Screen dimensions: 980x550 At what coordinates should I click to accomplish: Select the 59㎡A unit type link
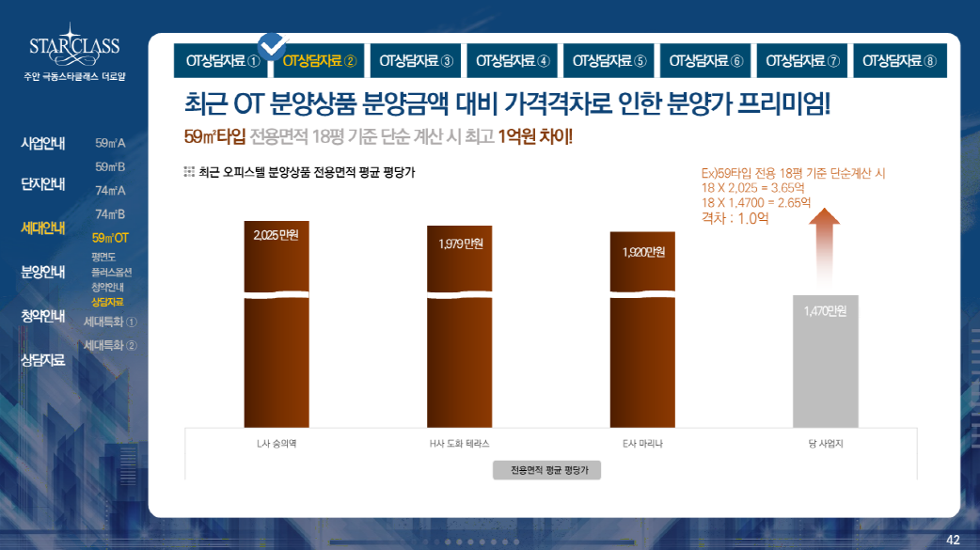click(x=110, y=144)
